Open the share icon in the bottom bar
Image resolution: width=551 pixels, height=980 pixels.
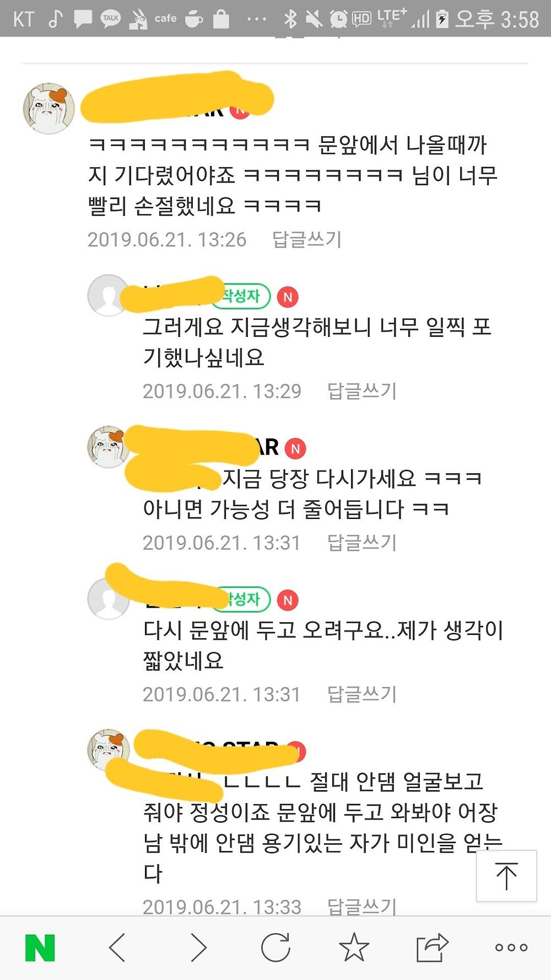pyautogui.click(x=432, y=947)
